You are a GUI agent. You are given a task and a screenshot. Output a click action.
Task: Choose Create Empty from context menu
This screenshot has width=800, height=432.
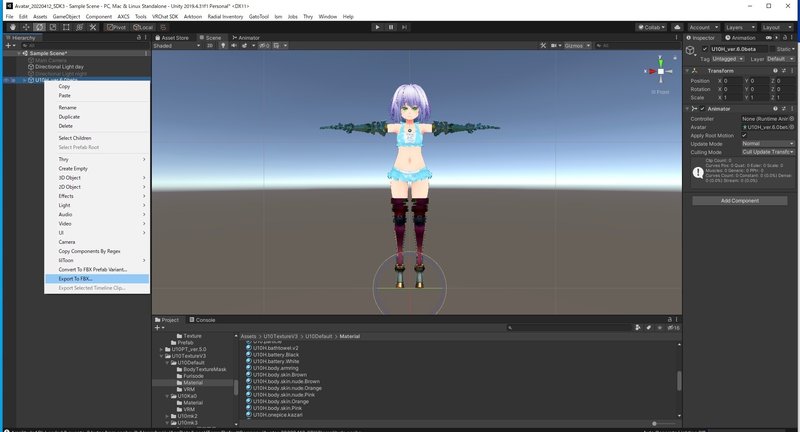pos(97,168)
